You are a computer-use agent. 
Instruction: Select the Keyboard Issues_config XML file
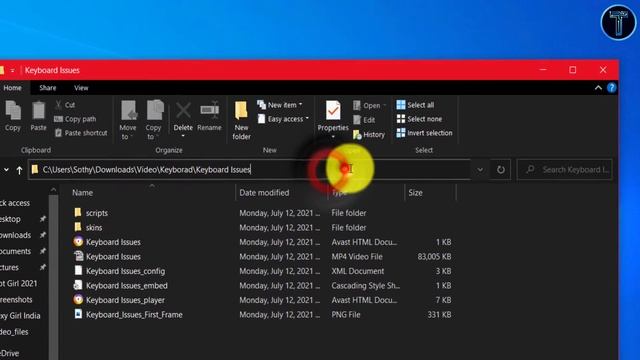click(x=125, y=271)
